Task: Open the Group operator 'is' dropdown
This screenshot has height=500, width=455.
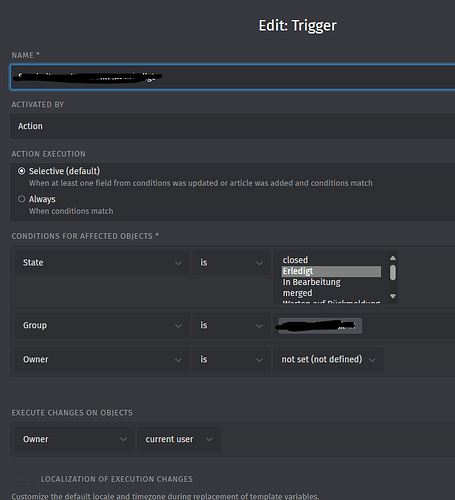Action: click(x=232, y=325)
